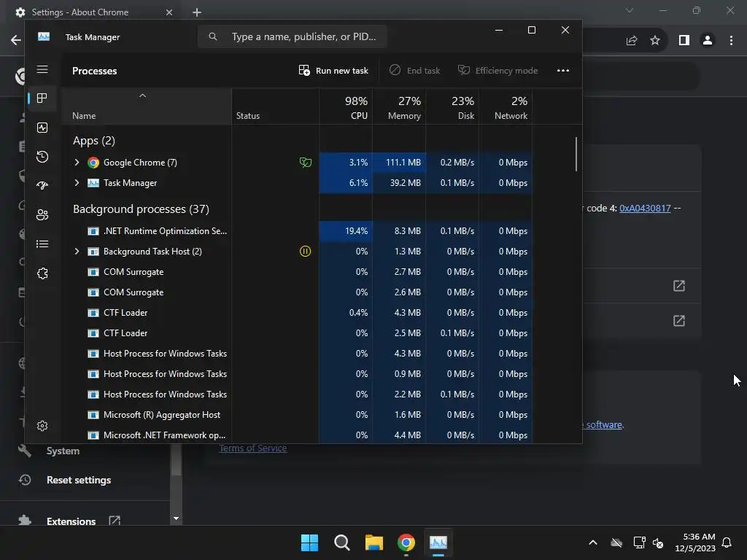Click suspended pause icon on Background Task Host row
The width and height of the screenshot is (747, 560).
(x=305, y=251)
